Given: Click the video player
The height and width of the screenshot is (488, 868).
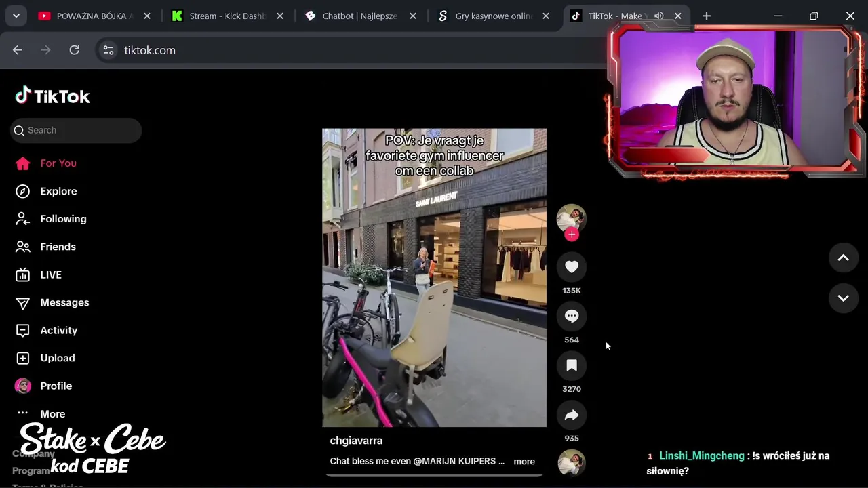Looking at the screenshot, I should point(434,278).
